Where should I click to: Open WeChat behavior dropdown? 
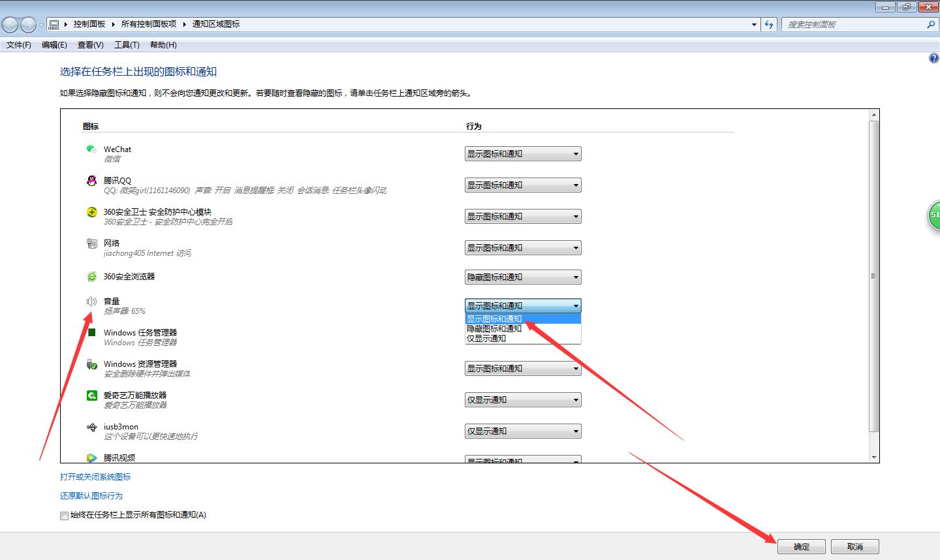(x=523, y=154)
